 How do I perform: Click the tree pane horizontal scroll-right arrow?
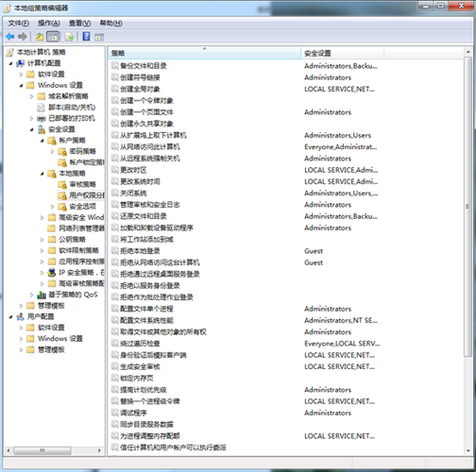(x=99, y=450)
